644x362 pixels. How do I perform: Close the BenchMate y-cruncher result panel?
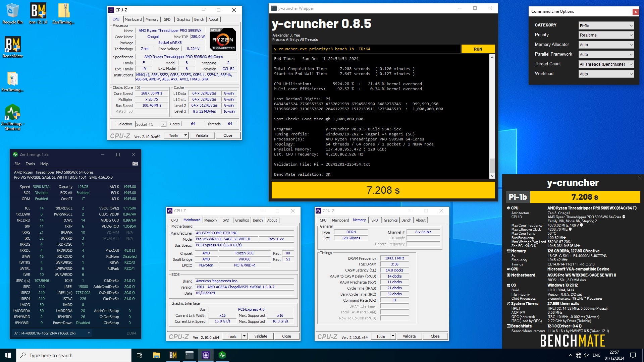point(640,178)
